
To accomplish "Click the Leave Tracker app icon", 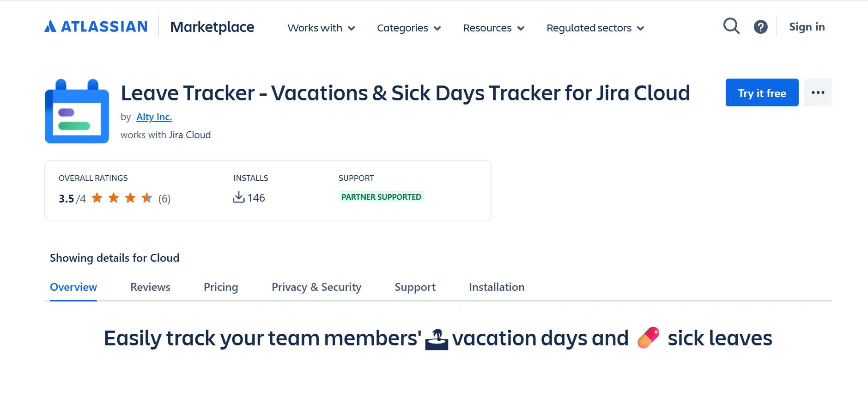I will (77, 111).
